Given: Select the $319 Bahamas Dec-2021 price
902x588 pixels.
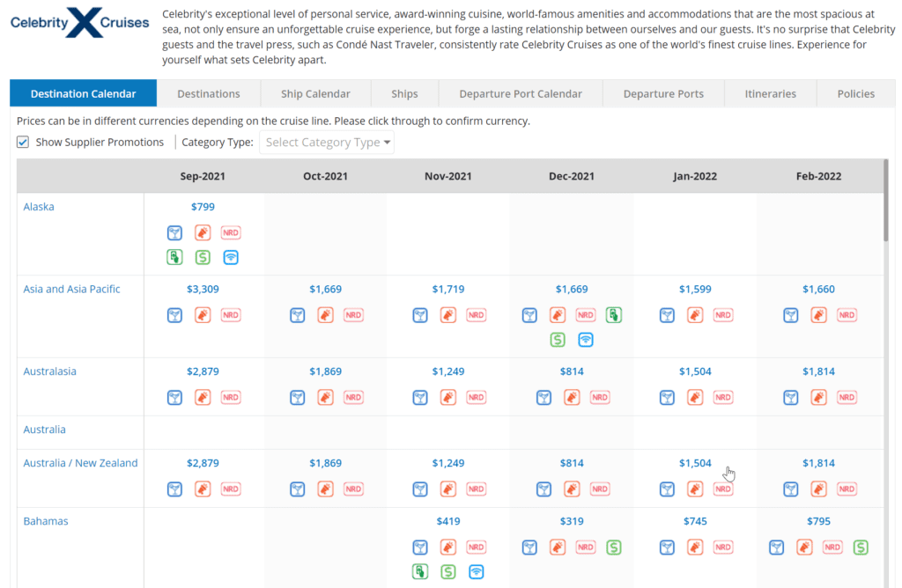Looking at the screenshot, I should coord(572,521).
